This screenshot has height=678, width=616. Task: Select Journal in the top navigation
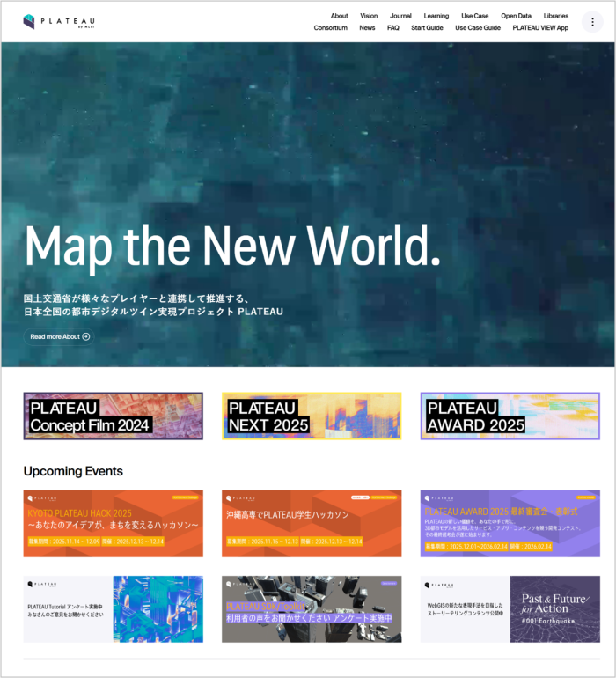coord(400,16)
